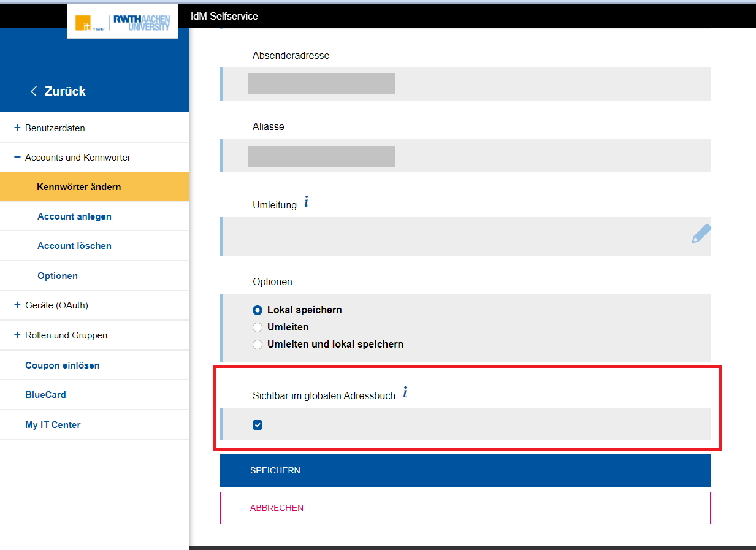Open the Coupon einlösen link
Screen dimensions: 756x550
[x=63, y=365]
